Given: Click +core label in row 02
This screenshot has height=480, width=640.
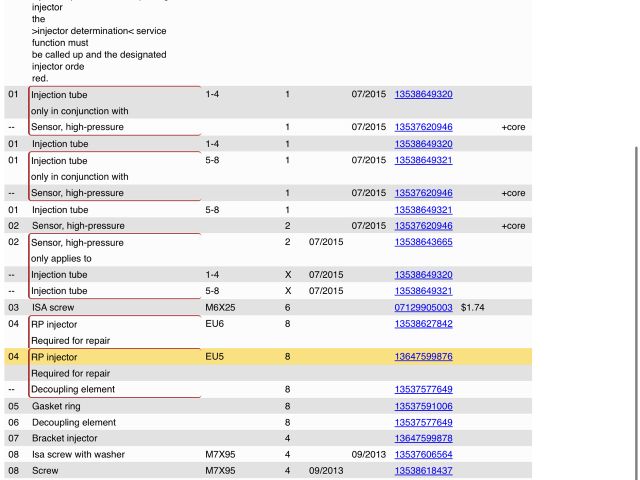Looking at the screenshot, I should coord(513,226).
